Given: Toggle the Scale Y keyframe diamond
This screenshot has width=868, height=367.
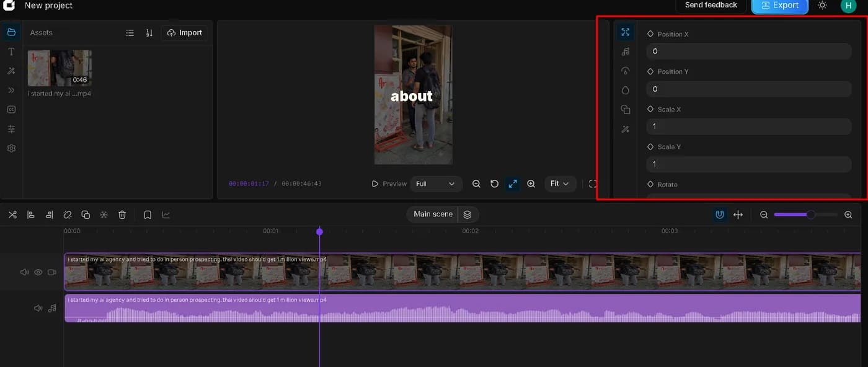Looking at the screenshot, I should click(650, 147).
